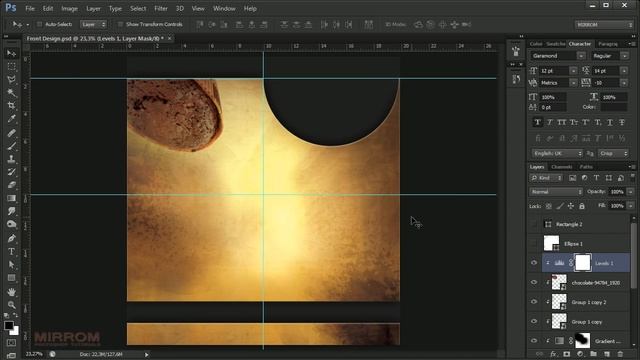
Task: Enable Show Transform Controls checkbox
Action: (x=120, y=24)
